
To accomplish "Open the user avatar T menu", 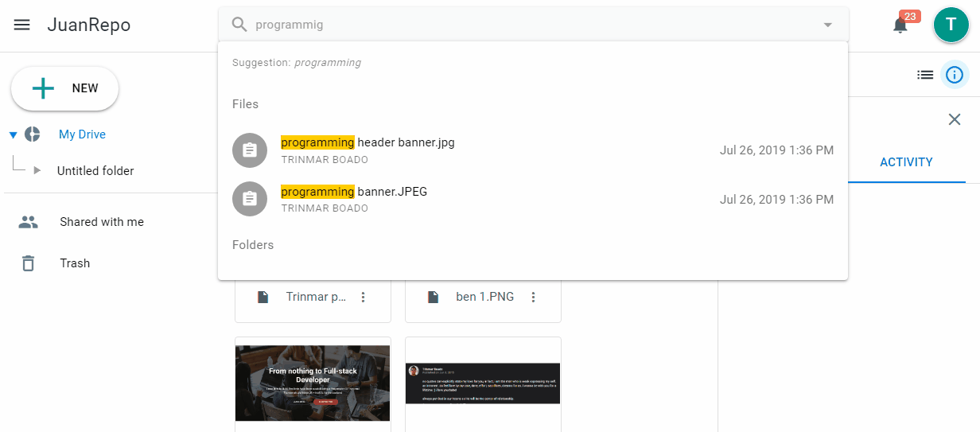I will [951, 25].
